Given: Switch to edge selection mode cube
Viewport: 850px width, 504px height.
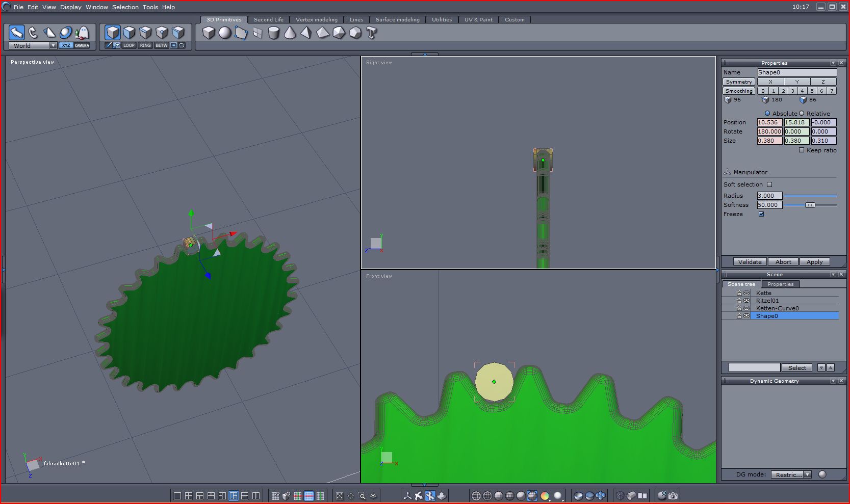Looking at the screenshot, I should 145,33.
